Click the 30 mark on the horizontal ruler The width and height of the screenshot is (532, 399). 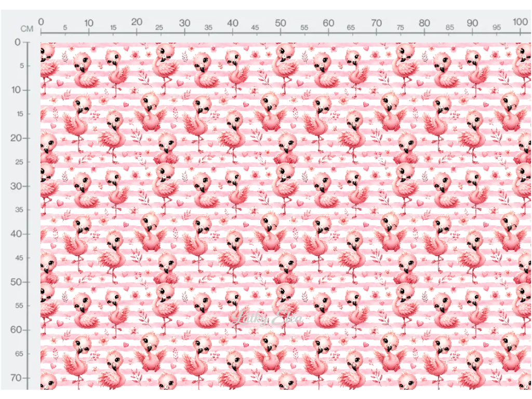pos(184,23)
